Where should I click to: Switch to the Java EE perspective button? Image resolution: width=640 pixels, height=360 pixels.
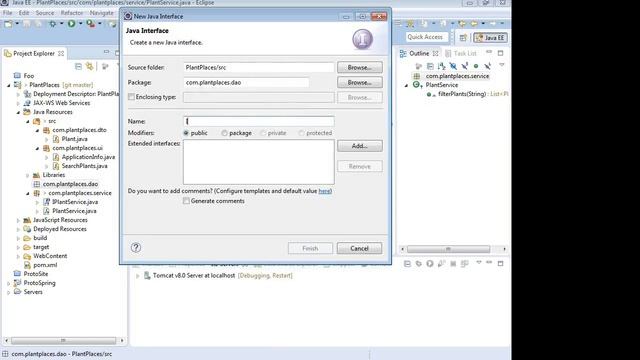click(490, 38)
